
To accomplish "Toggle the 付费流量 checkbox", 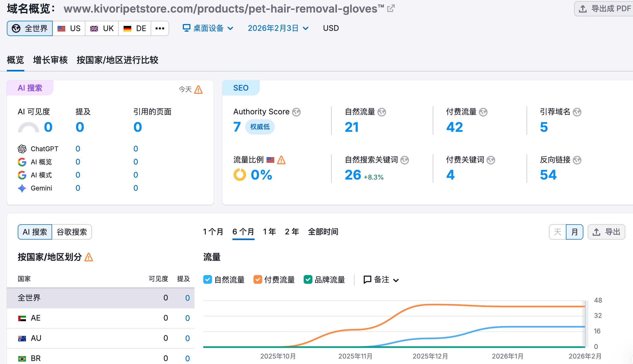I will pos(258,280).
